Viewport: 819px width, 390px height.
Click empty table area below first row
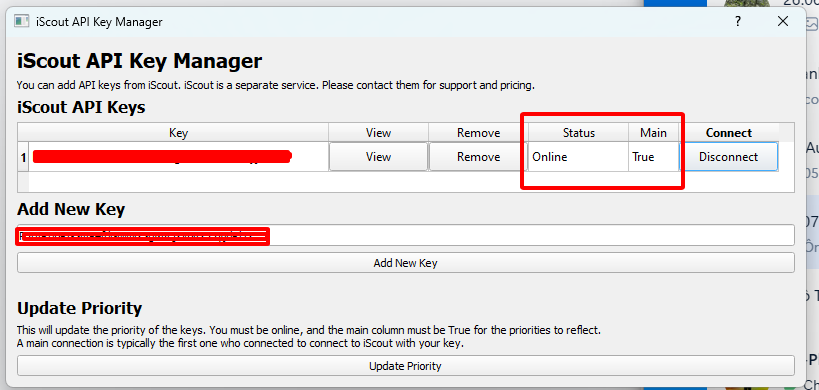coord(405,182)
